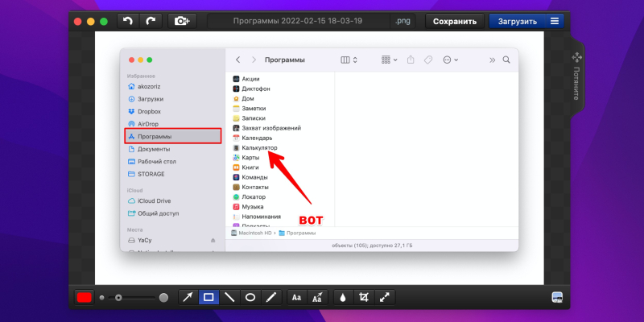Open the red color swatch picker
This screenshot has height=322, width=644.
click(84, 297)
